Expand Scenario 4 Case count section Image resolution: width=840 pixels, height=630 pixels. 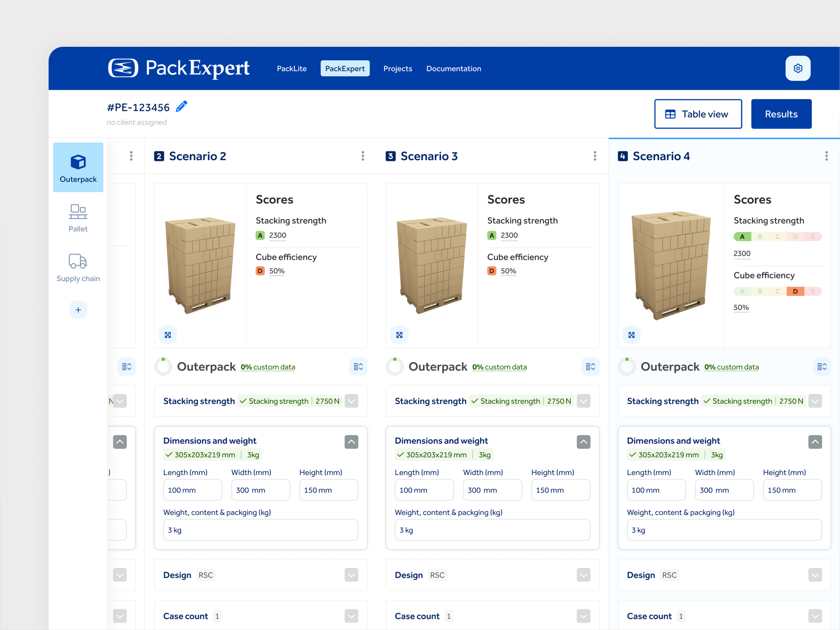click(x=815, y=616)
